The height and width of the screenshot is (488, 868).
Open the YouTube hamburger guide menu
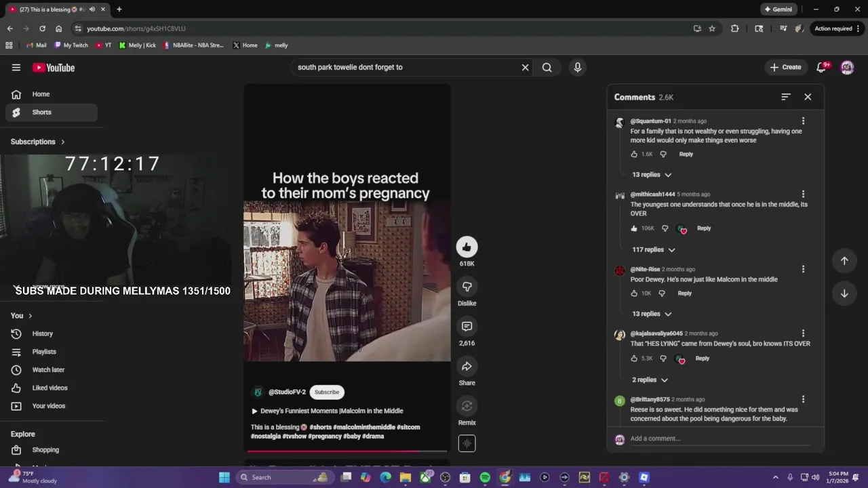[x=16, y=67]
